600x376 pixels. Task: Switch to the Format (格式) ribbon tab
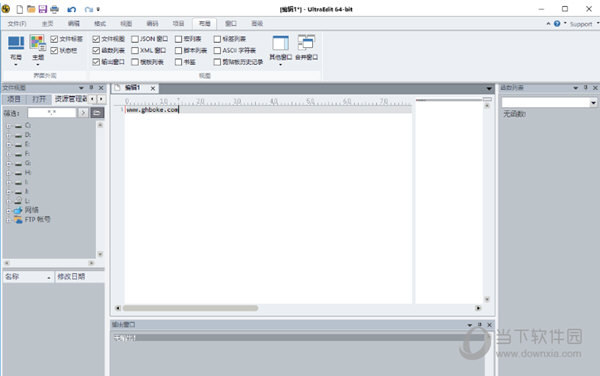pos(100,24)
